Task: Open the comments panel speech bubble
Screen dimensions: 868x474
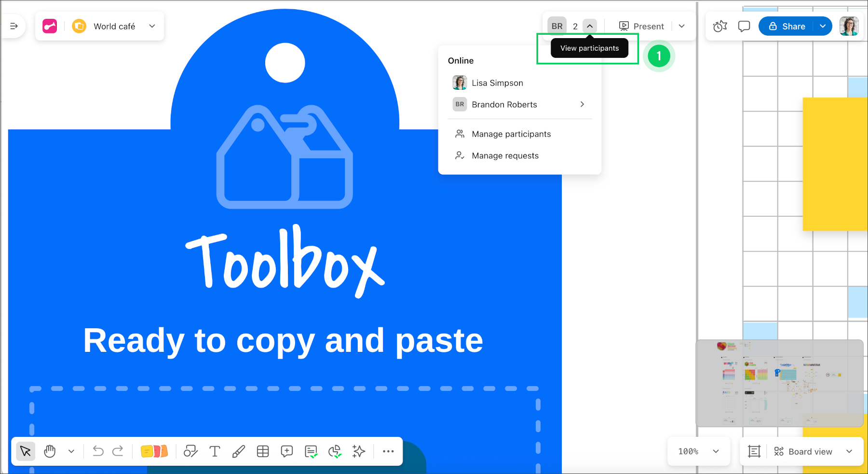Action: click(x=744, y=26)
